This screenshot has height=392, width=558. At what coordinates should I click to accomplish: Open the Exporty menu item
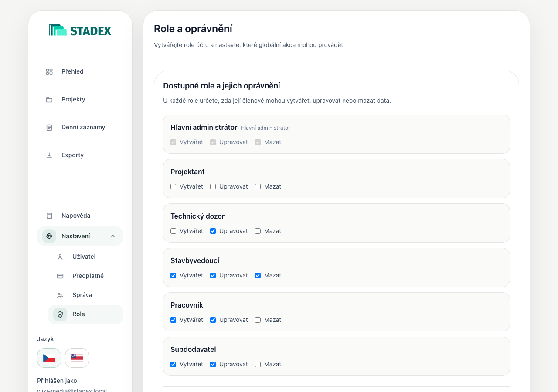click(x=80, y=155)
